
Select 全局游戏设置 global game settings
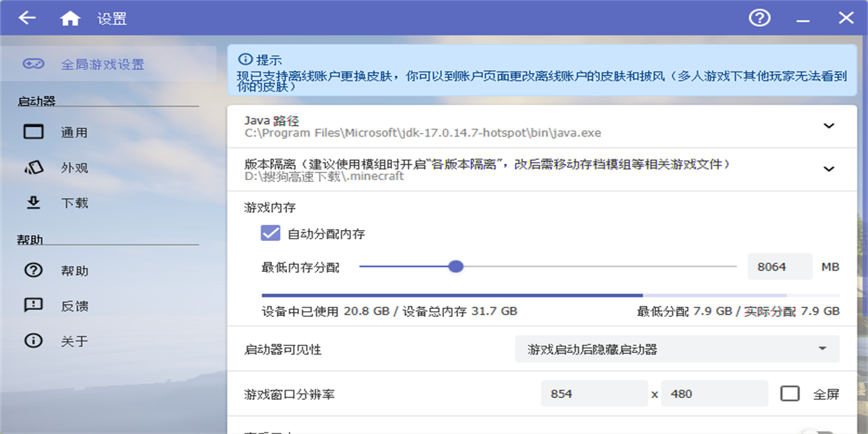101,64
